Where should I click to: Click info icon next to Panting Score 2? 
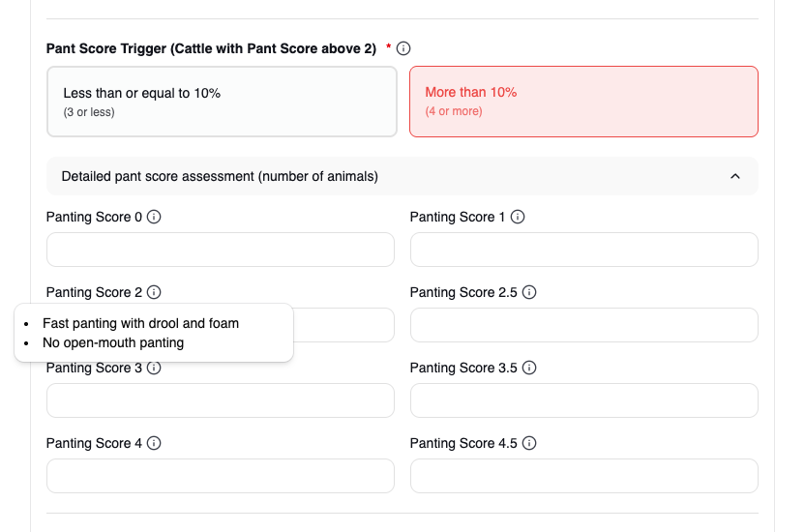[154, 292]
